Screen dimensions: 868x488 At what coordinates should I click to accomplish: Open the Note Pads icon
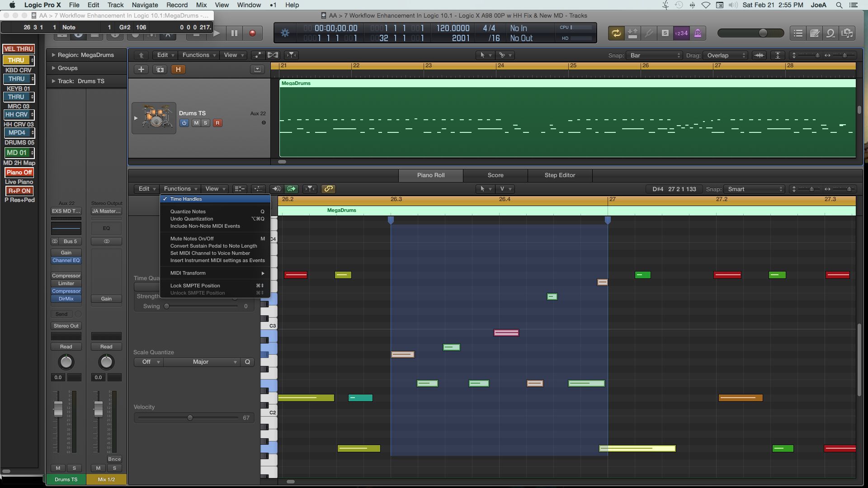pyautogui.click(x=815, y=33)
